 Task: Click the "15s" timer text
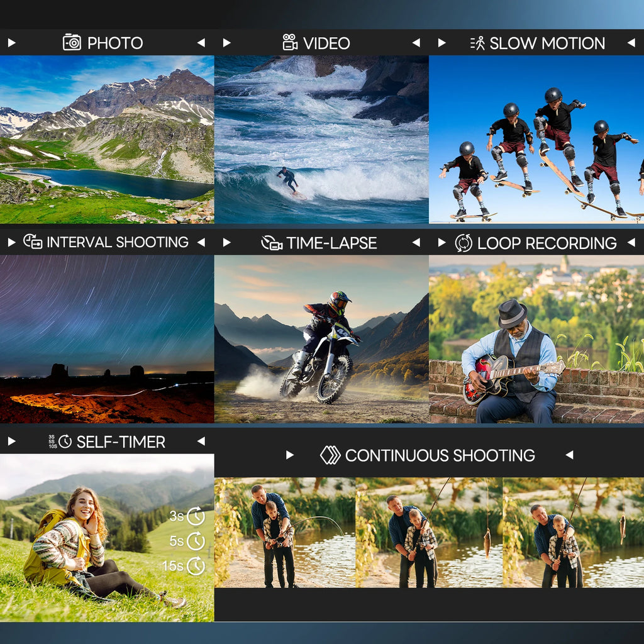pyautogui.click(x=173, y=566)
